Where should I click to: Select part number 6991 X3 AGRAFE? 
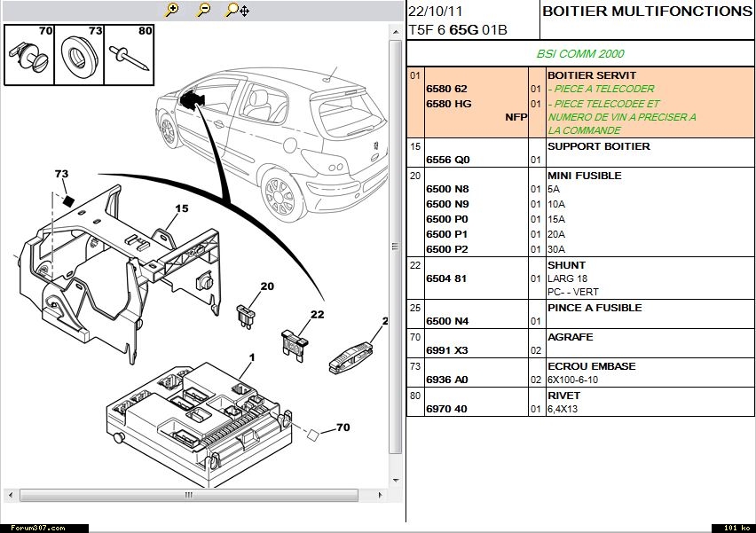[447, 350]
